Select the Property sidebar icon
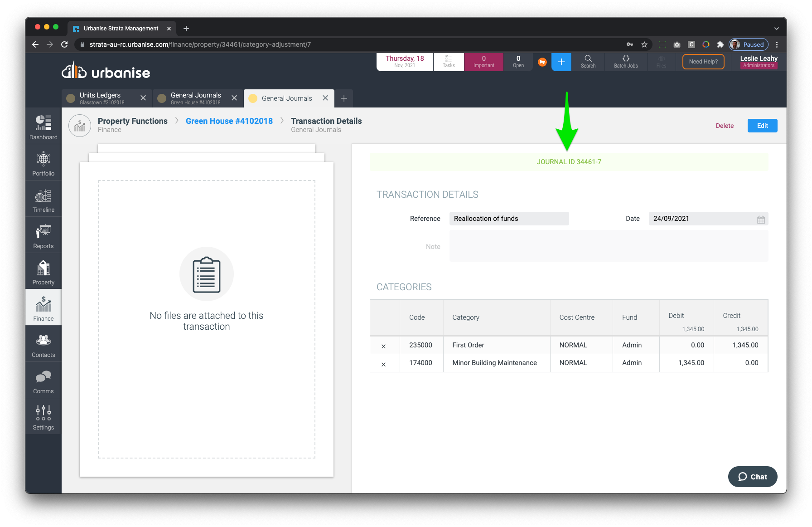Image resolution: width=812 pixels, height=527 pixels. [x=43, y=272]
